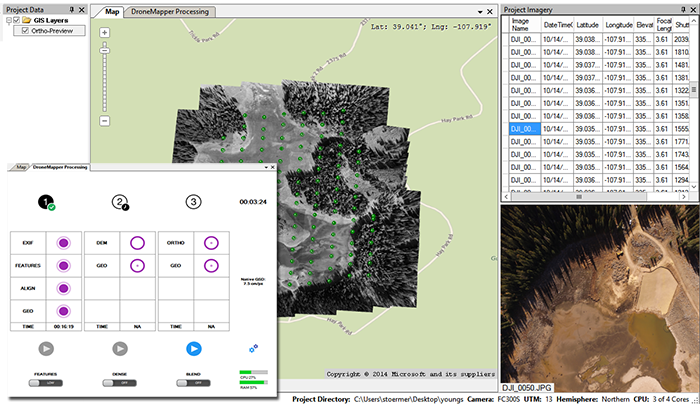Open the floating window tab list dropdown arrow
The height and width of the screenshot is (404, 700).
pyautogui.click(x=266, y=167)
